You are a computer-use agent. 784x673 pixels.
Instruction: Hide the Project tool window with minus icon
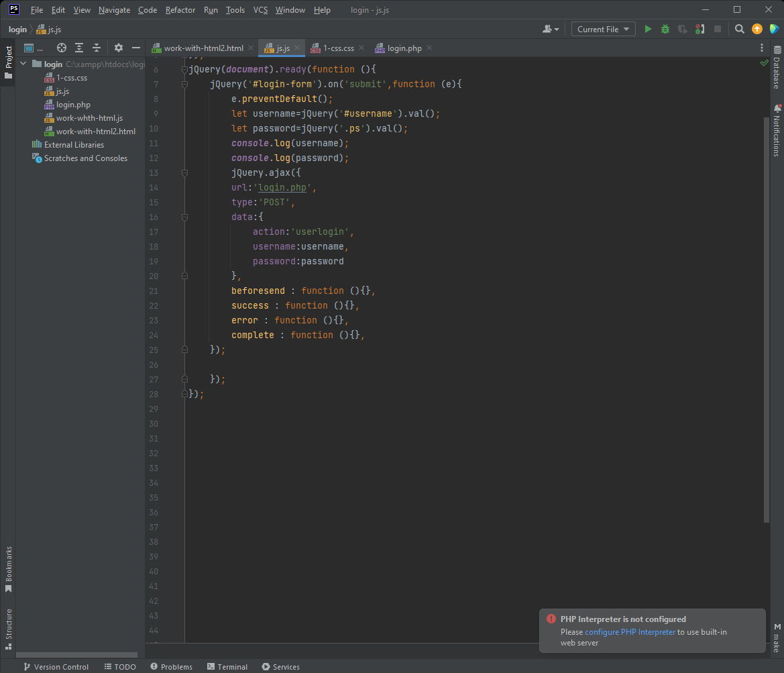tap(136, 48)
